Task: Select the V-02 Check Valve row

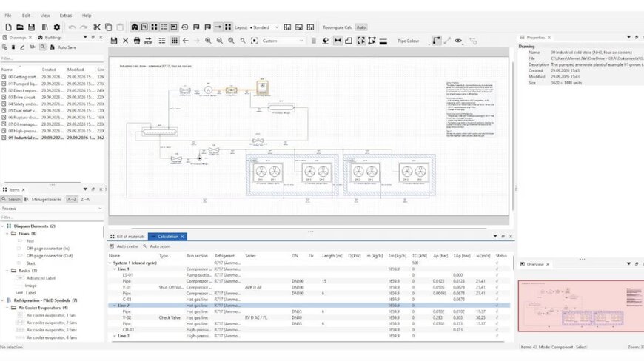Action: click(309, 317)
